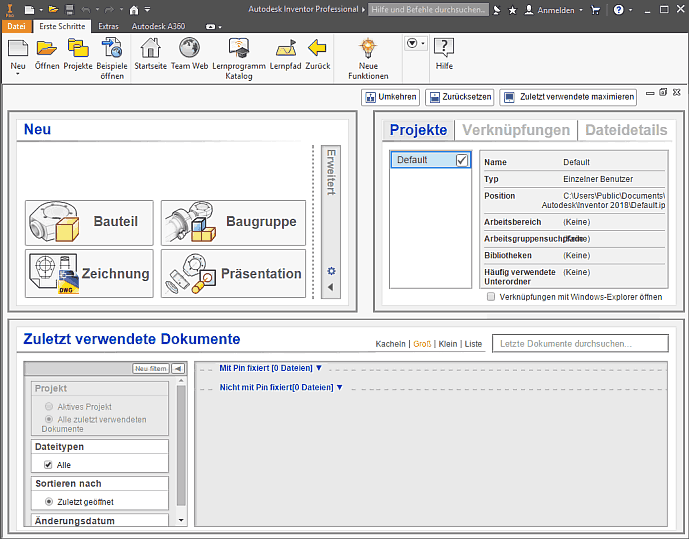Uncheck the Alle file types checkbox
The image size is (689, 539).
tap(48, 465)
